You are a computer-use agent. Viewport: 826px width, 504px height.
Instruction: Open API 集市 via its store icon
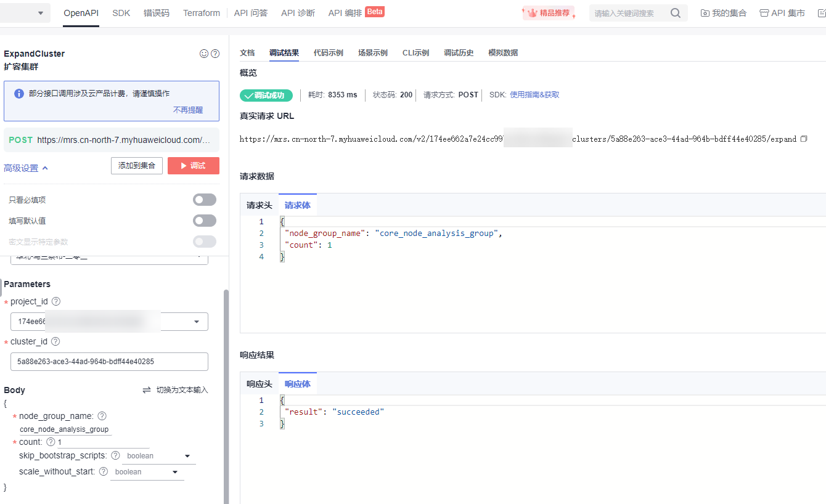click(x=764, y=13)
